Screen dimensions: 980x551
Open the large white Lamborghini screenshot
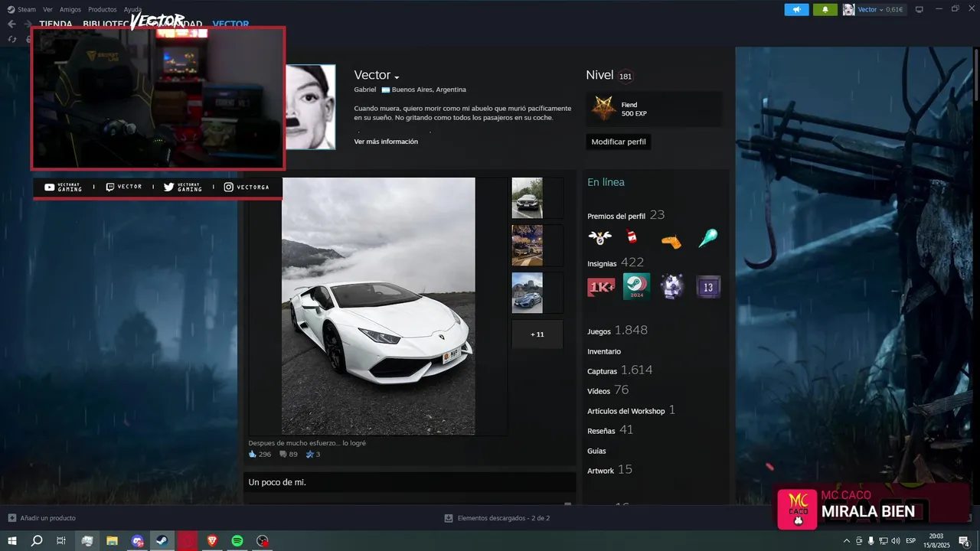click(378, 306)
